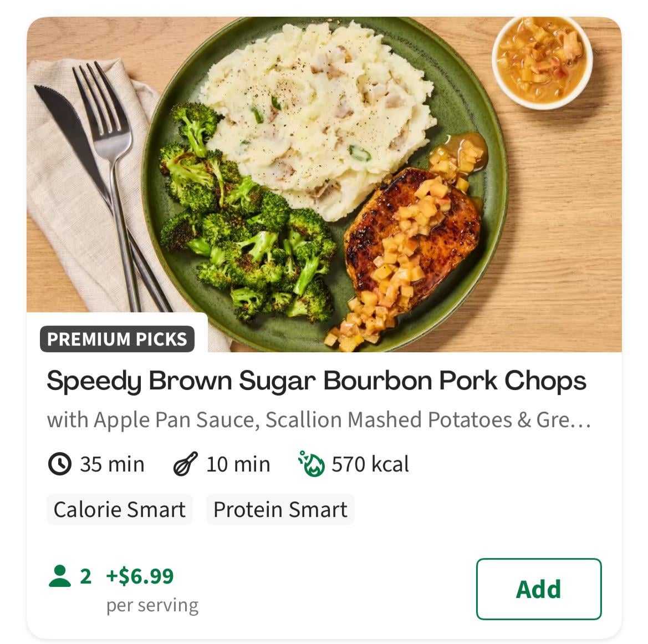Click the 570 kcal label
The width and height of the screenshot is (648, 644).
click(x=370, y=464)
